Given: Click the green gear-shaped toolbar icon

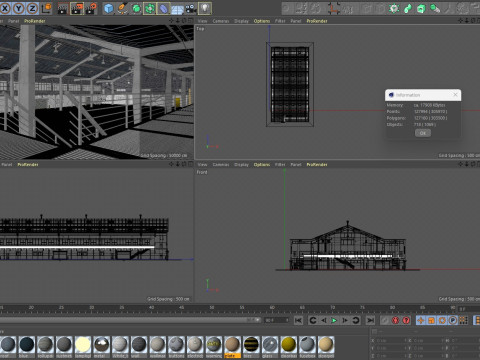Looking at the screenshot, I should coord(394,8).
